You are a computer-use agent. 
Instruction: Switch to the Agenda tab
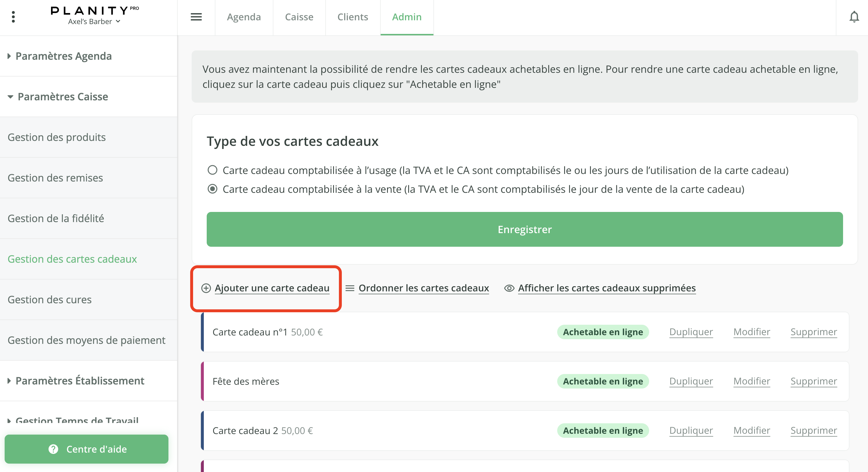point(244,17)
